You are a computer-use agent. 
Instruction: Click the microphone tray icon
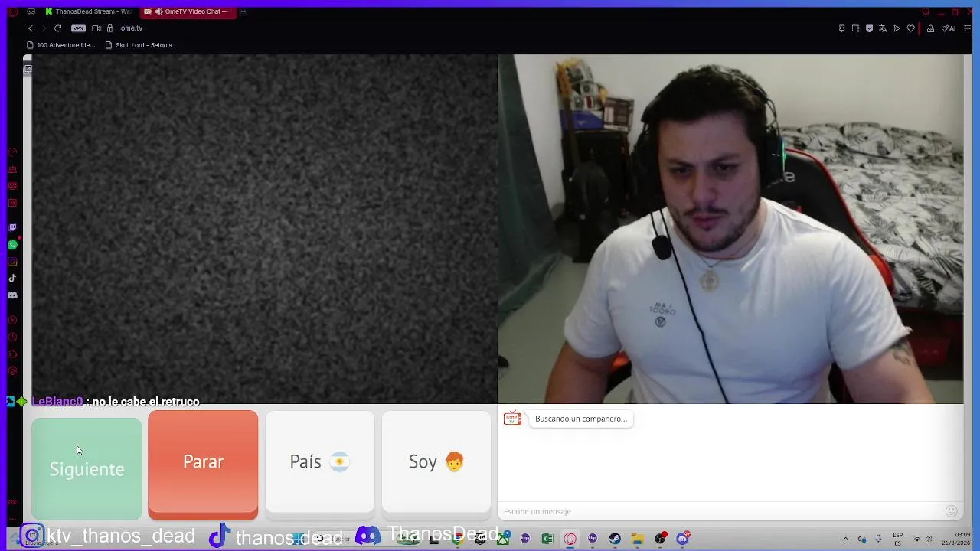(x=878, y=540)
